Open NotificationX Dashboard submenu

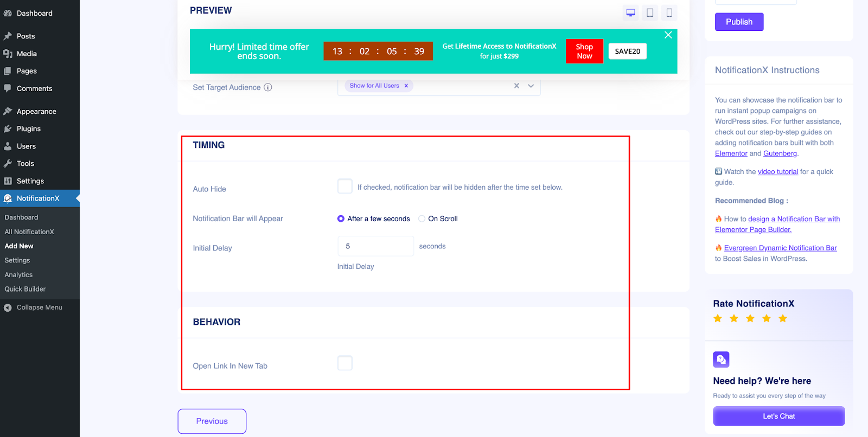point(21,217)
